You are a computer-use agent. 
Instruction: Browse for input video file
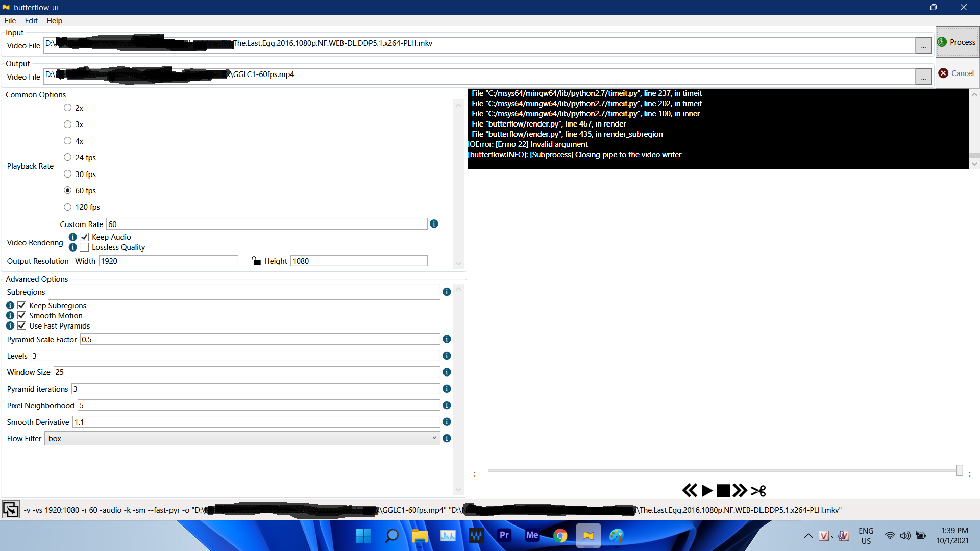coord(923,45)
